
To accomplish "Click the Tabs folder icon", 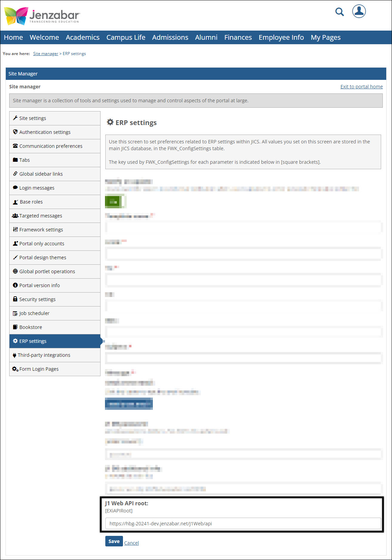I will tap(15, 160).
